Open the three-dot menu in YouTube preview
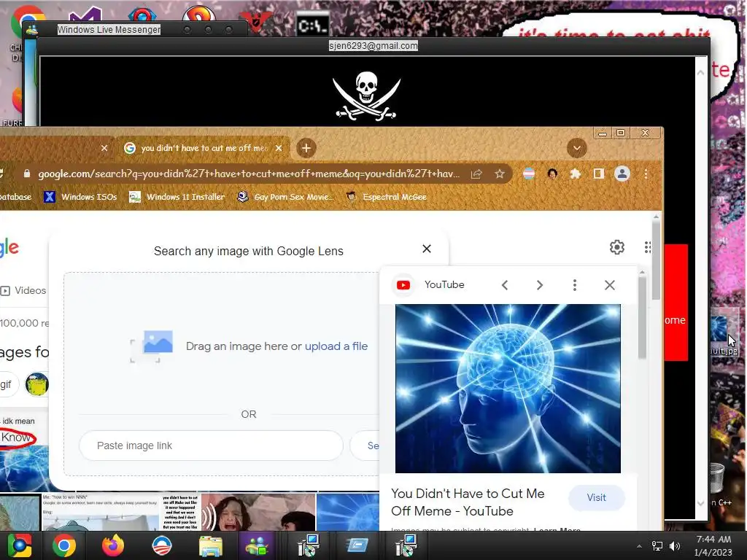Viewport: 747px width, 560px height. click(x=575, y=285)
